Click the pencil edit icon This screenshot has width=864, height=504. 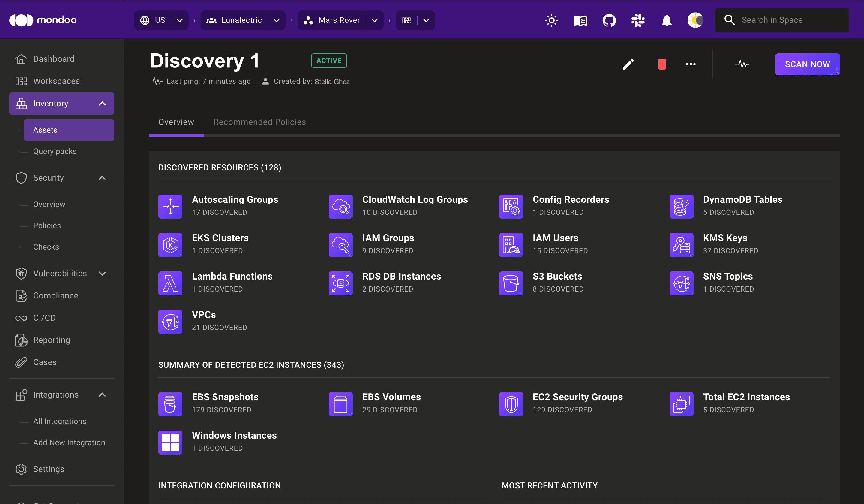628,64
